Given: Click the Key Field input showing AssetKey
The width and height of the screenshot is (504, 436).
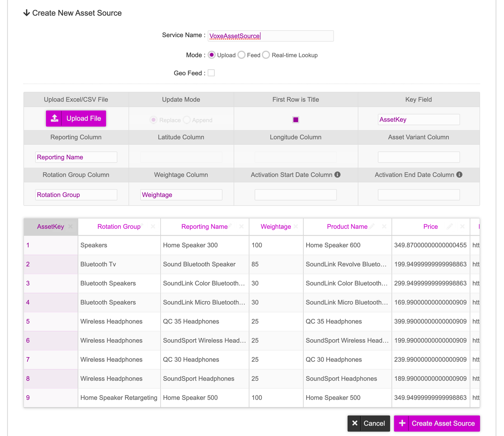Looking at the screenshot, I should [x=418, y=120].
